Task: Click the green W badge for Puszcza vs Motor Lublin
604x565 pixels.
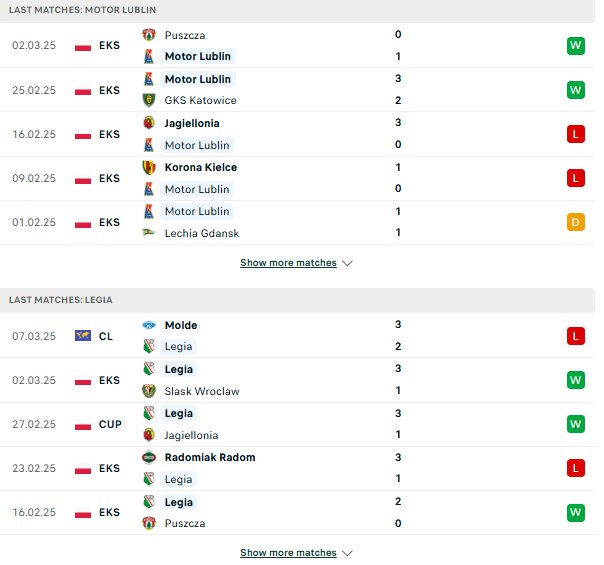Action: tap(575, 45)
